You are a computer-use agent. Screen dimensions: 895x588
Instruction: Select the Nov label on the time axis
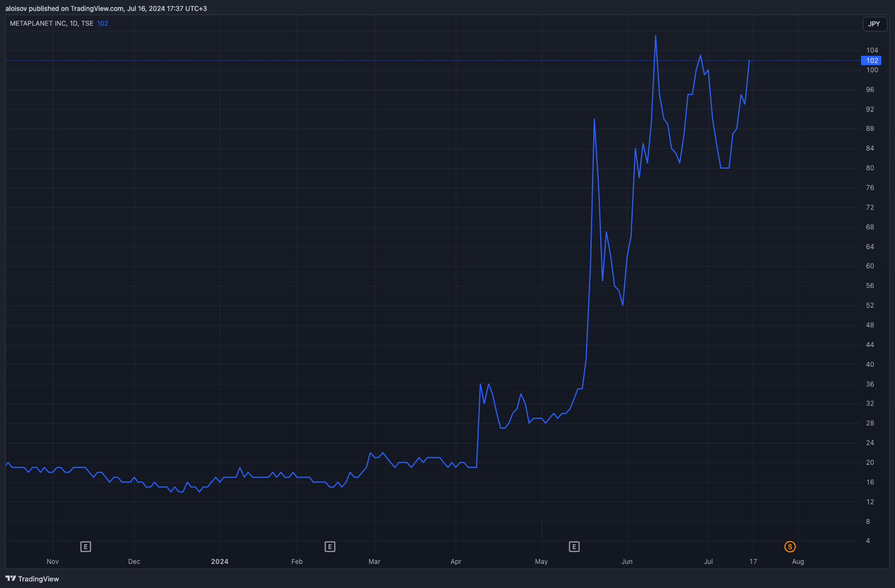click(53, 562)
